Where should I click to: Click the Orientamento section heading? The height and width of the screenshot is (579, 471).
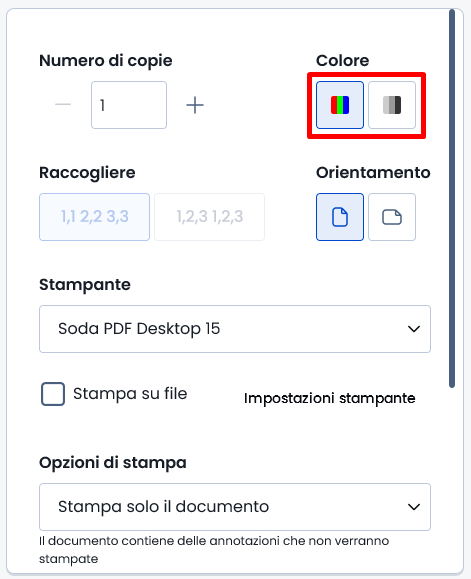click(x=373, y=173)
